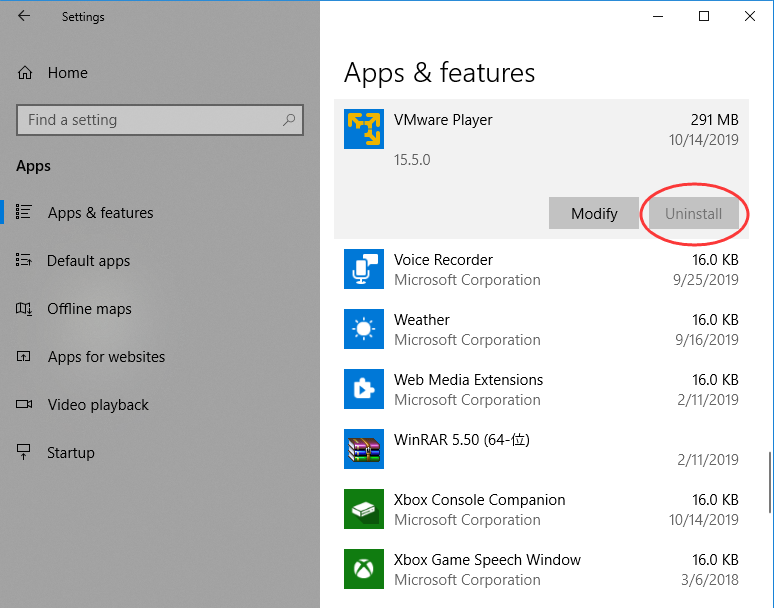Focus the Find a setting search box

click(x=159, y=119)
